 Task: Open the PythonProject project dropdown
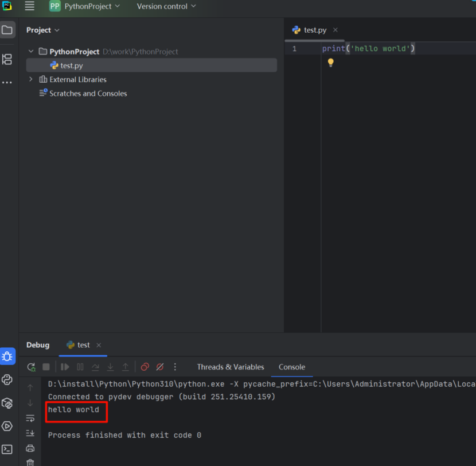pos(85,6)
